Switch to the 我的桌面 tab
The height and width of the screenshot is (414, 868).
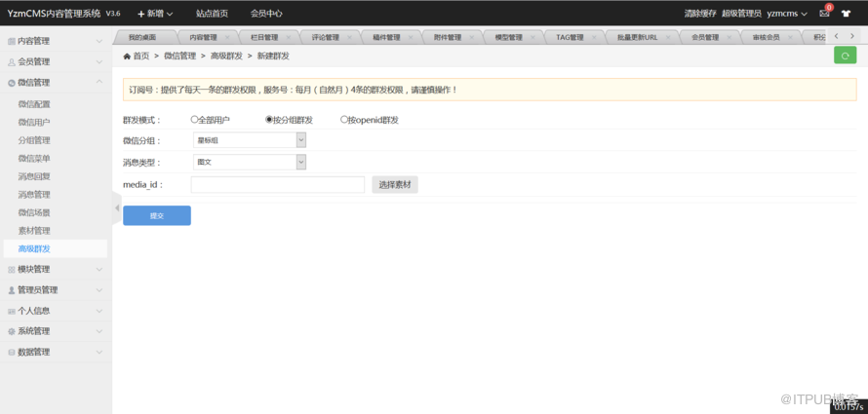(x=142, y=38)
